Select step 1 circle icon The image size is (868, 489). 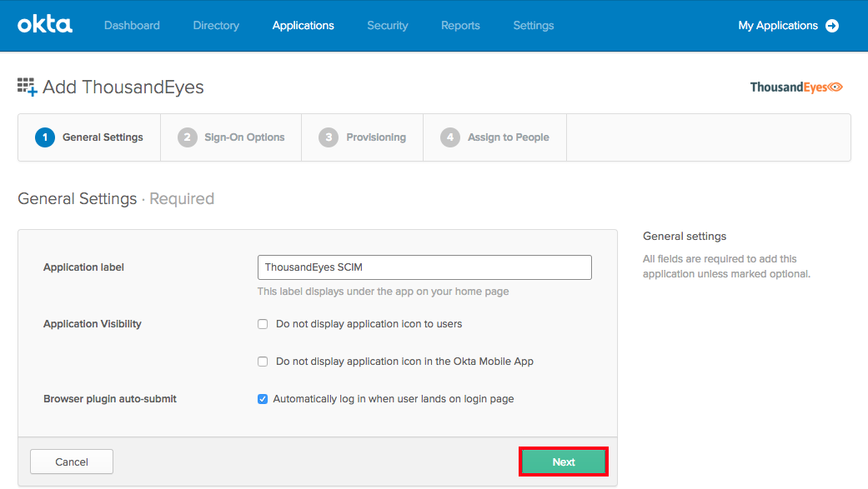[x=45, y=137]
